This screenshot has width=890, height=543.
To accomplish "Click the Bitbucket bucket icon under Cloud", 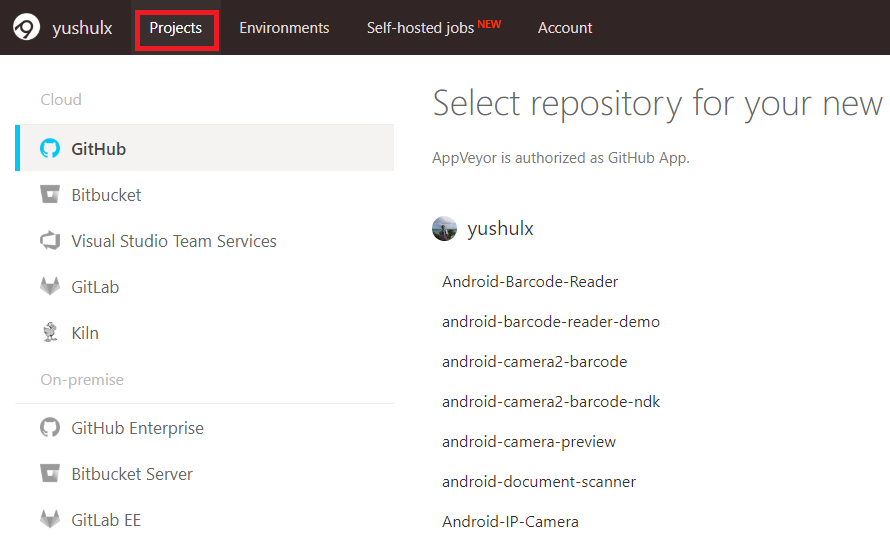I will pyautogui.click(x=50, y=195).
